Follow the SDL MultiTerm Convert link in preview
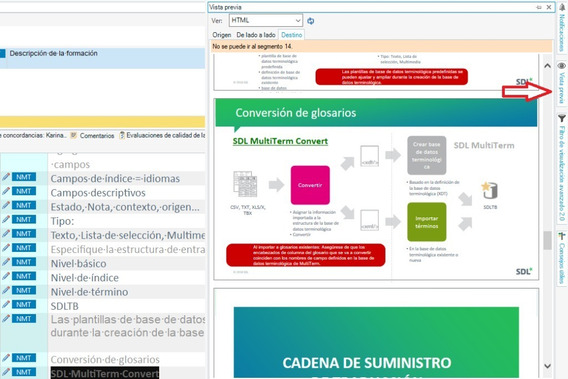 click(x=280, y=141)
